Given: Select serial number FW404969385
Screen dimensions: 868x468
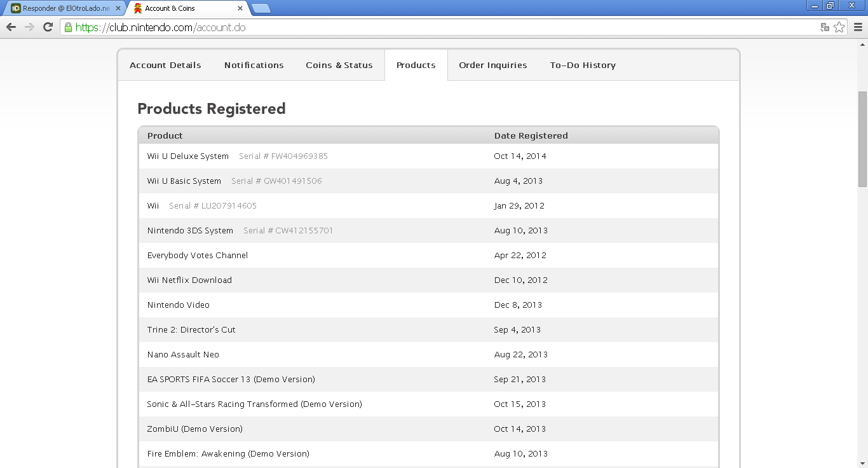Looking at the screenshot, I should tap(283, 156).
